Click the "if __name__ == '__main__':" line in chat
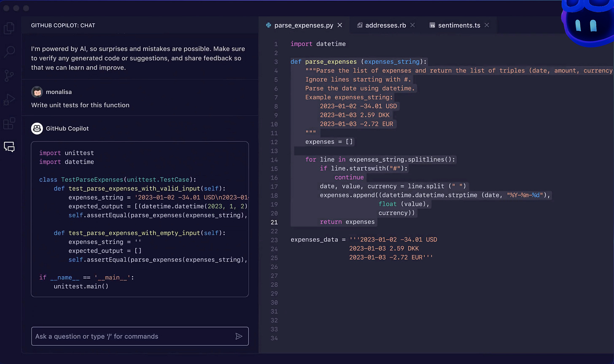The width and height of the screenshot is (614, 364). [86, 278]
